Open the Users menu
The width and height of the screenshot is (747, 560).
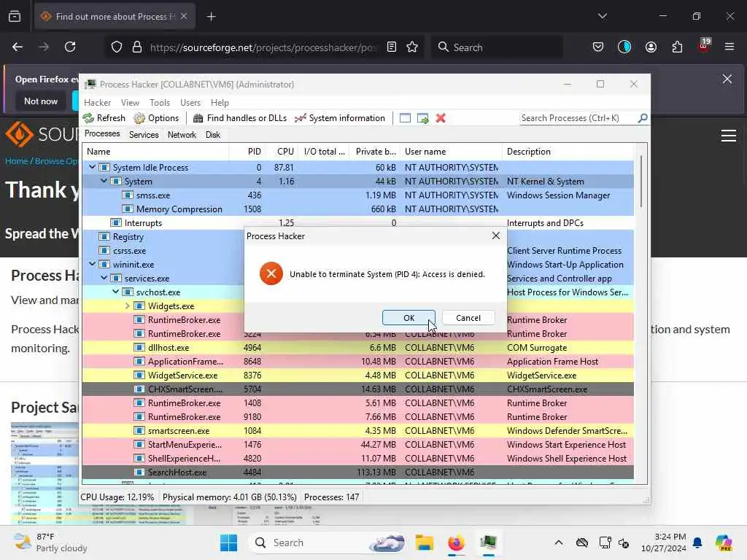click(190, 102)
